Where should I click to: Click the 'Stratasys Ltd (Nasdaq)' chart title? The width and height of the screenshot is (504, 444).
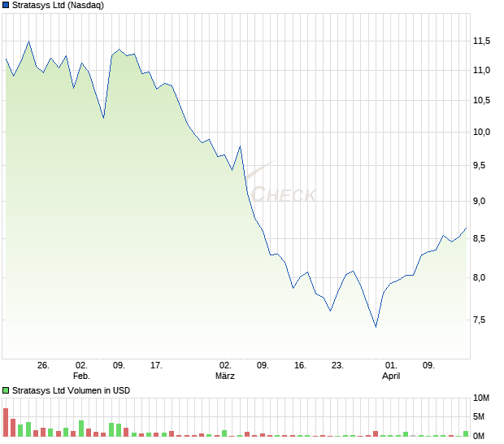[58, 5]
